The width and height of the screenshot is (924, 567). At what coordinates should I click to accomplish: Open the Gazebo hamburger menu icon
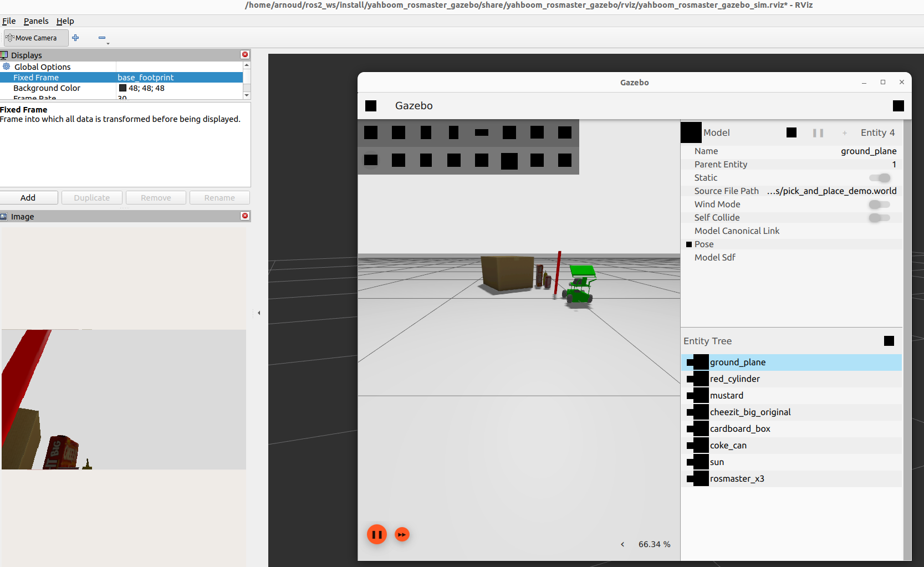[x=371, y=106]
